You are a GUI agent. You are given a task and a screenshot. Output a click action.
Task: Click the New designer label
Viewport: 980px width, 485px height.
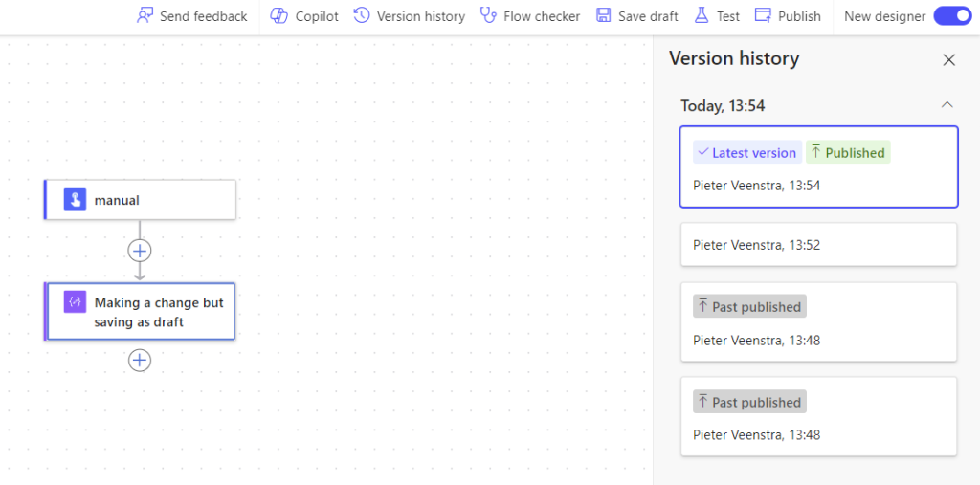tap(885, 16)
